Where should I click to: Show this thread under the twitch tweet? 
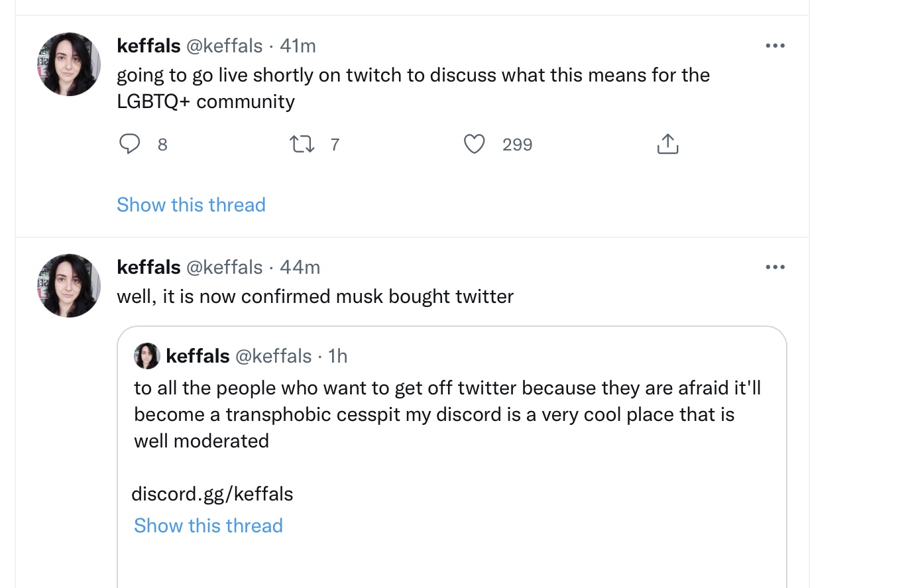[x=191, y=205]
